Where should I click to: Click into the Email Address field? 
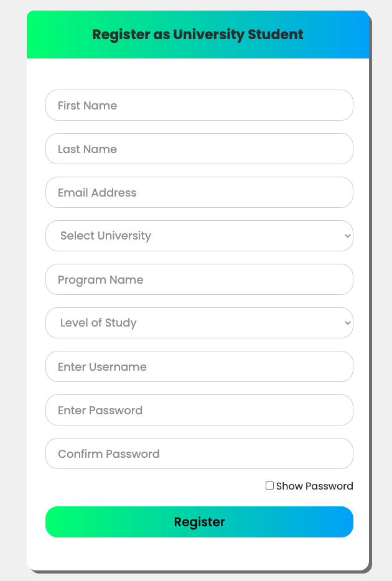199,192
